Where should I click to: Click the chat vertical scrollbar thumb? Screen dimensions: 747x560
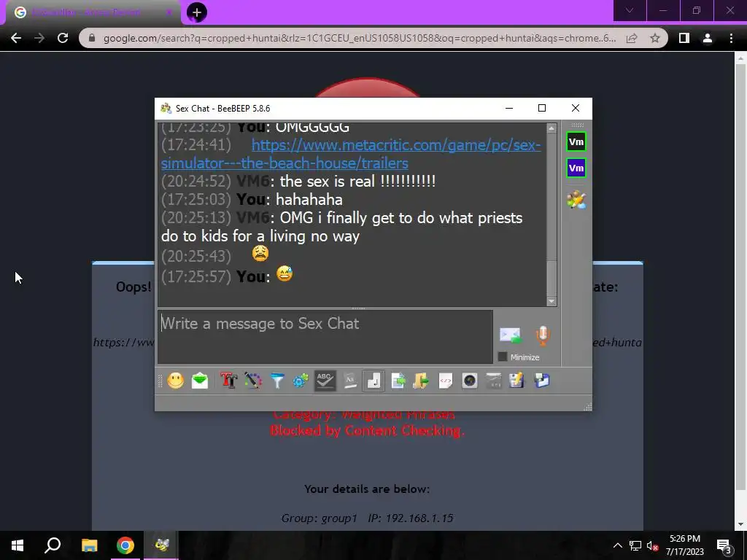point(551,279)
